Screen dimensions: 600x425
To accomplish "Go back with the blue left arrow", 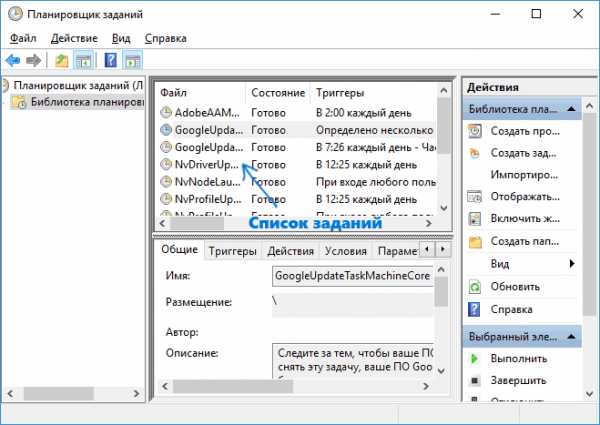I will point(13,60).
